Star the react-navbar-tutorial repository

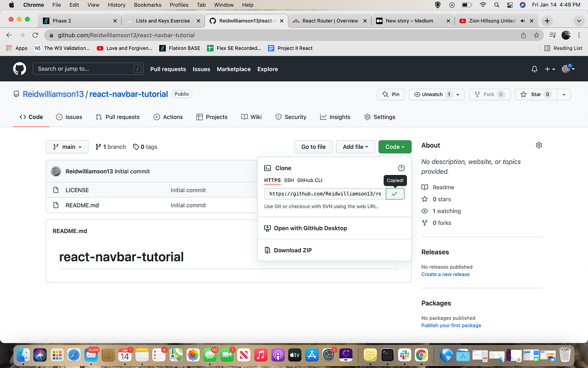coord(536,94)
